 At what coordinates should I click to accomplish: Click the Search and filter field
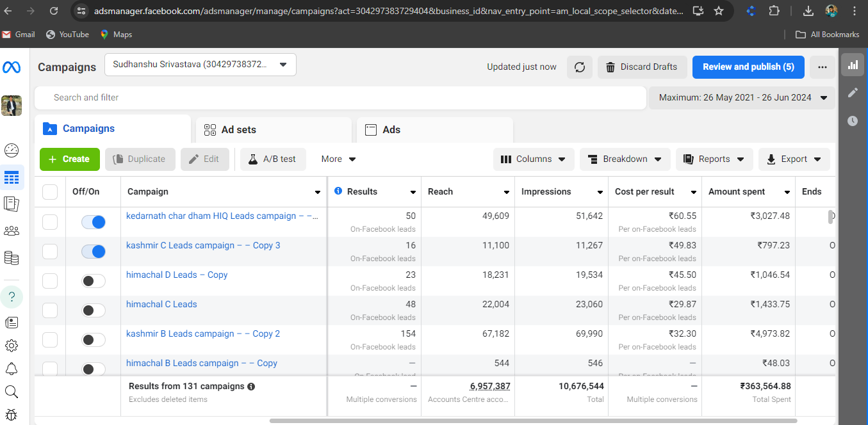[340, 98]
